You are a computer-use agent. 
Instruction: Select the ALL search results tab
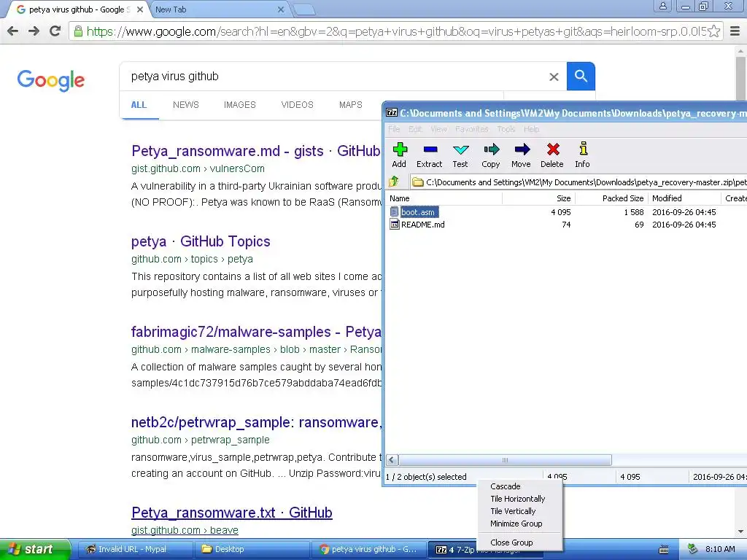pos(139,105)
